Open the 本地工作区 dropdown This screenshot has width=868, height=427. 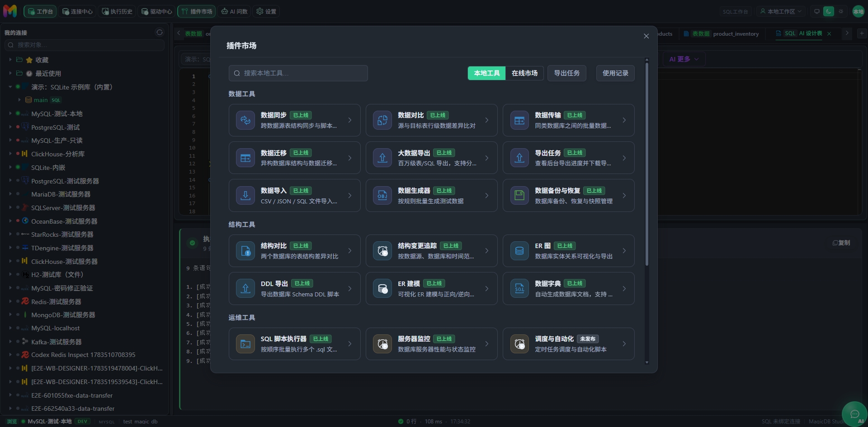click(781, 11)
